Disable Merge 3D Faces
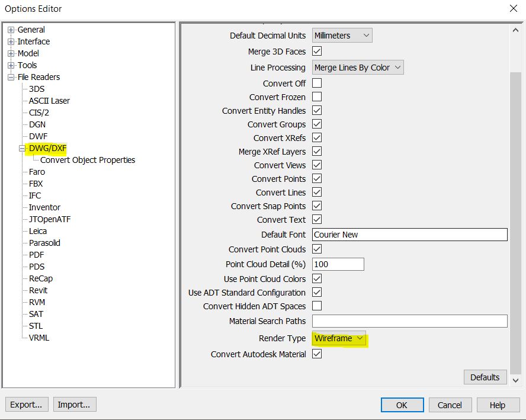Viewport: 526px width, 420px height. pyautogui.click(x=317, y=51)
